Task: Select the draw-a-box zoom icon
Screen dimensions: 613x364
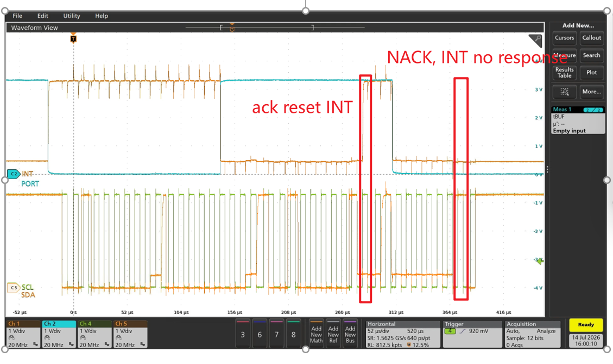Action: coord(565,91)
